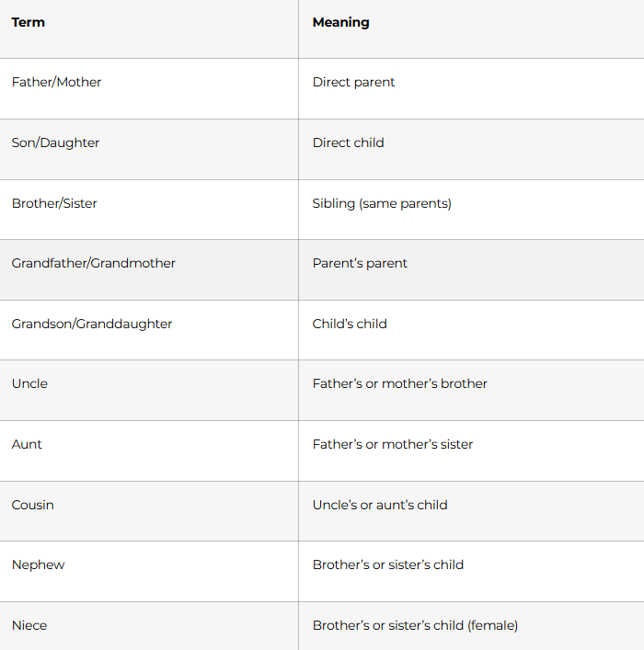Click 'Father's or mother's sister' text
Viewport: 644px width, 650px height.
coord(393,444)
